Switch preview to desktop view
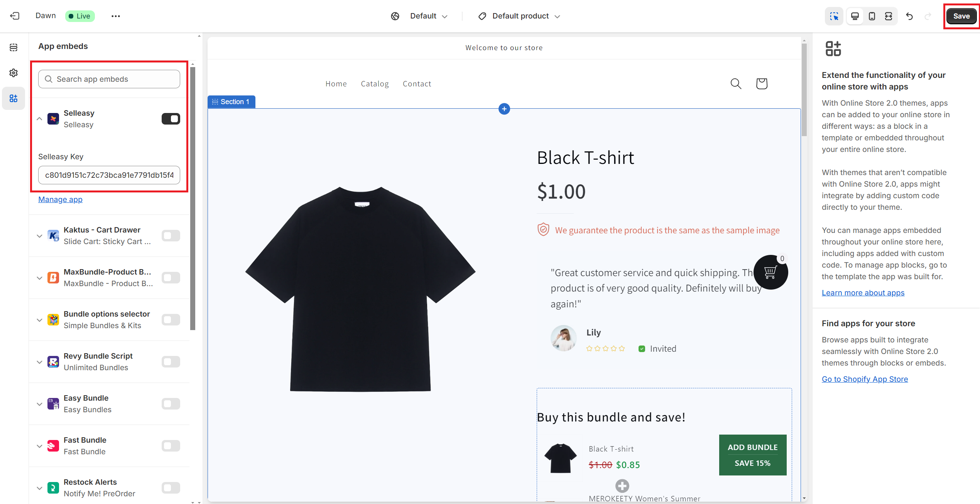The image size is (980, 504). click(854, 16)
